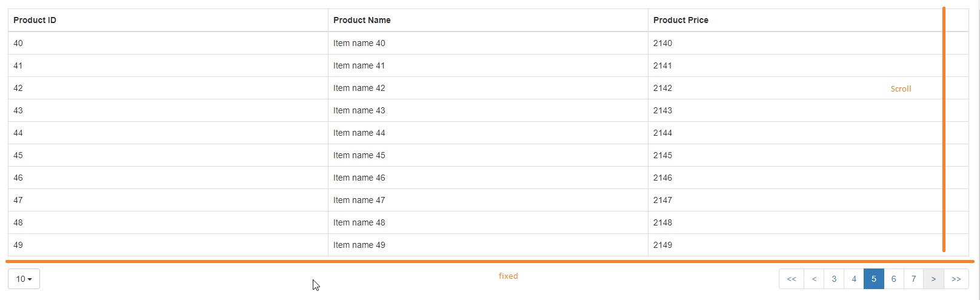Click the Item name 44 cell
The width and height of the screenshot is (980, 300).
(x=488, y=133)
